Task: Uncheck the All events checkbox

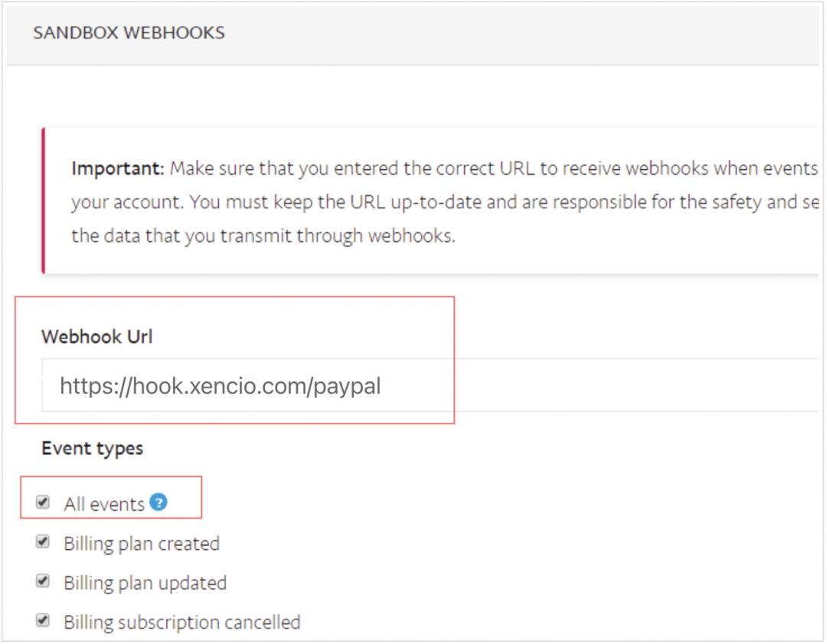Action: pyautogui.click(x=44, y=503)
